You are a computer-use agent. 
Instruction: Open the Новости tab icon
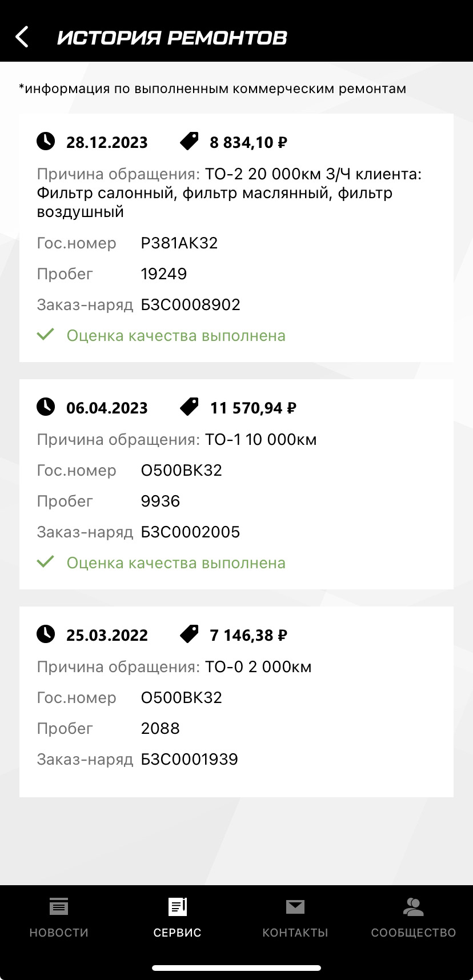point(59,906)
